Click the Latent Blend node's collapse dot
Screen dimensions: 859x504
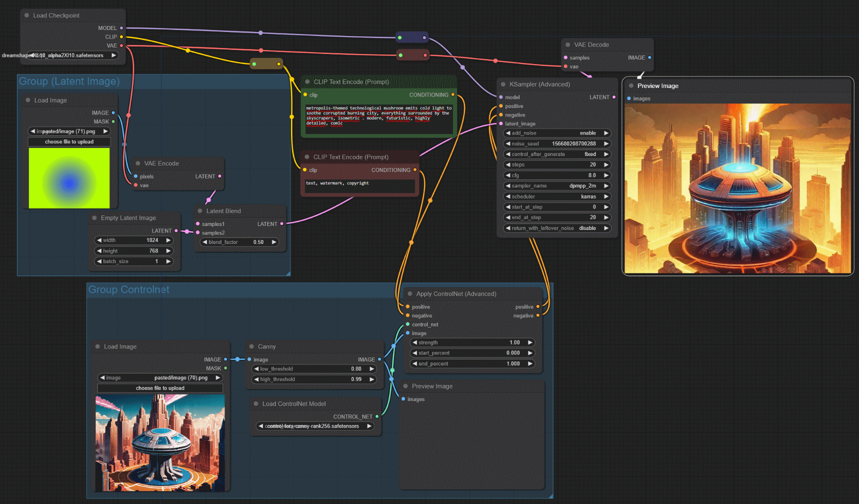pos(200,211)
